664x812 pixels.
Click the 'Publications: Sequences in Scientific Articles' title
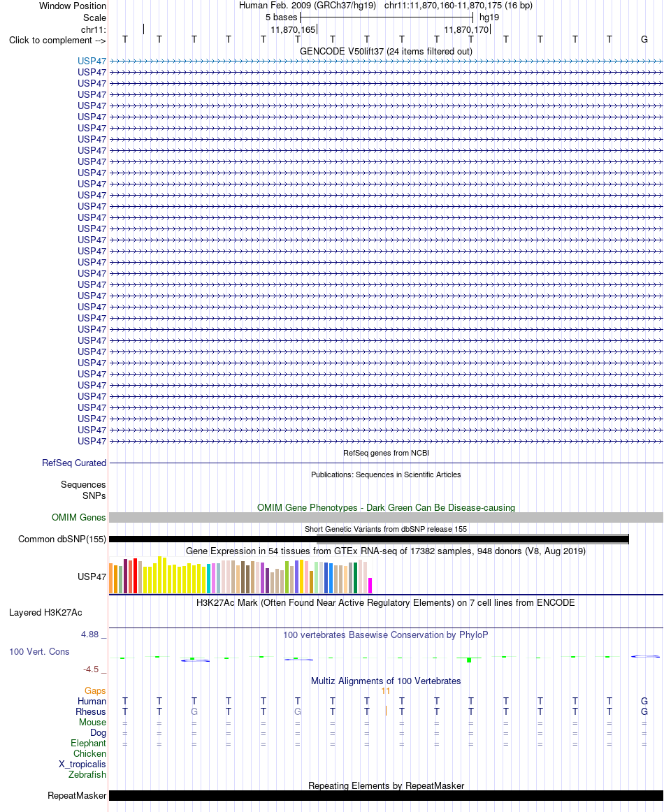pyautogui.click(x=386, y=475)
